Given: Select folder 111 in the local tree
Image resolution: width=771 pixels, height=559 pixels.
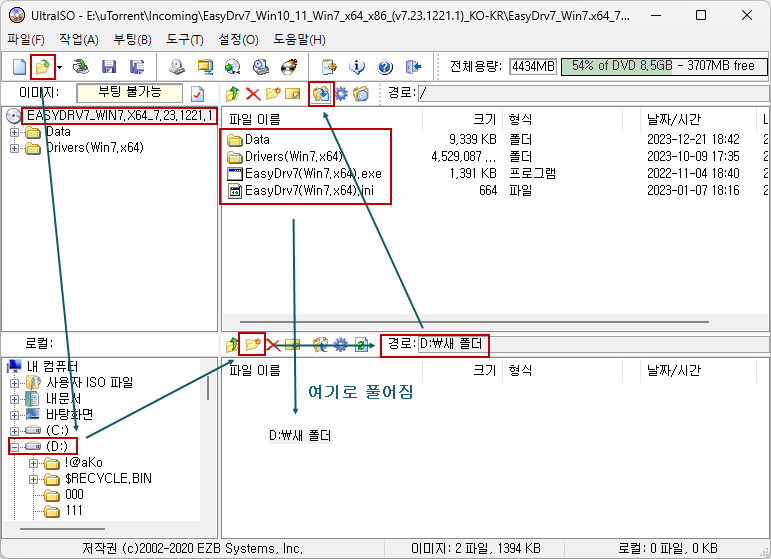Looking at the screenshot, I should (x=74, y=511).
